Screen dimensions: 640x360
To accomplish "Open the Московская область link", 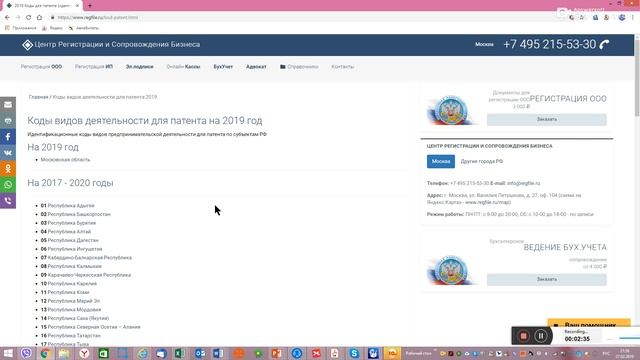I will 65,160.
